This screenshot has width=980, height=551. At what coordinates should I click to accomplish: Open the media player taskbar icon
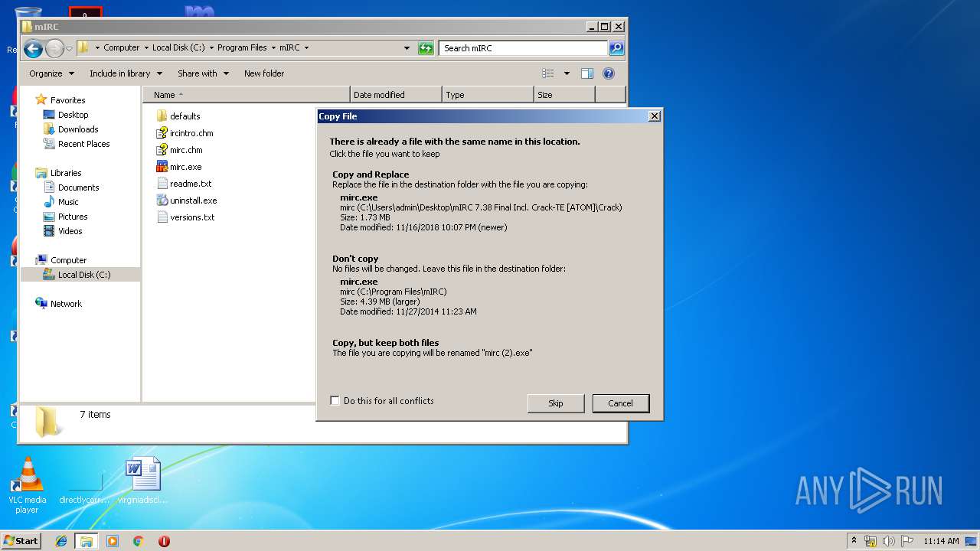(x=113, y=541)
